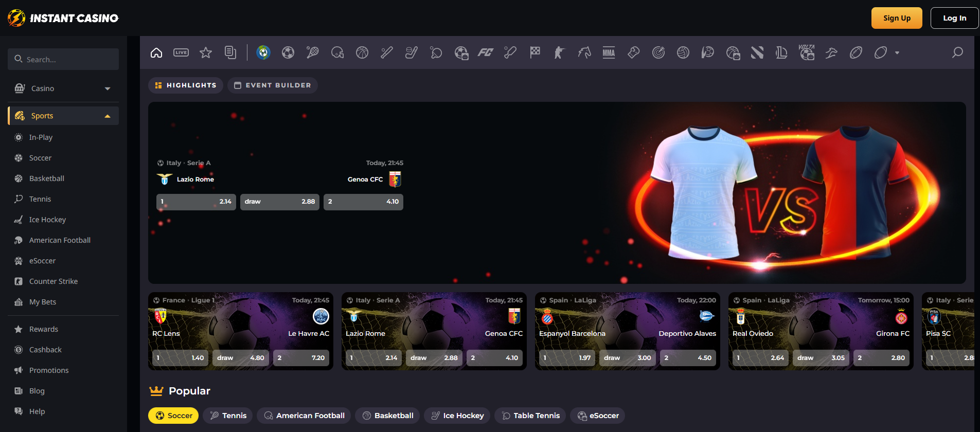Screen dimensions: 980x432
Task: Select Table Tennis in Popular filters
Action: coord(530,416)
